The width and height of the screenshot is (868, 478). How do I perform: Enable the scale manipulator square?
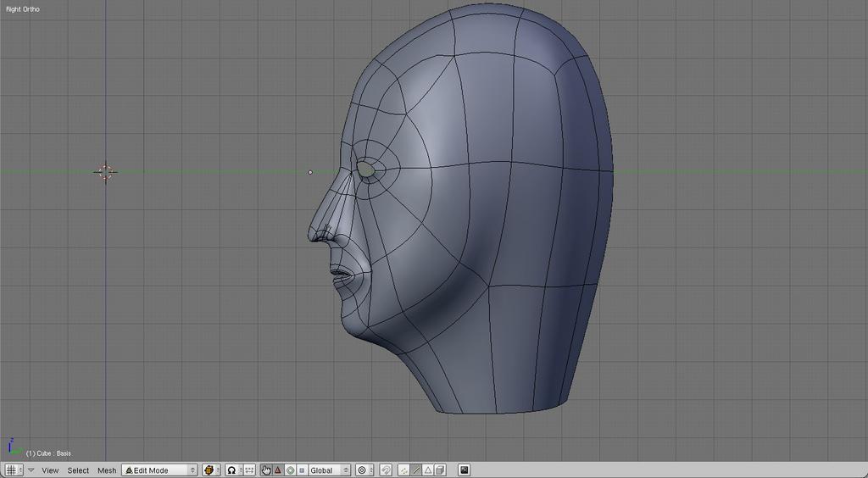pyautogui.click(x=302, y=470)
